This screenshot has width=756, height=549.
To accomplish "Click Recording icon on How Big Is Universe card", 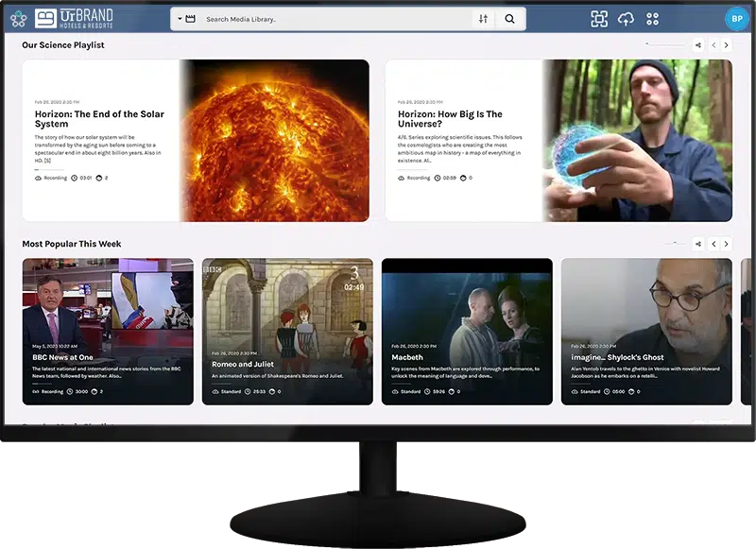I will tap(401, 178).
